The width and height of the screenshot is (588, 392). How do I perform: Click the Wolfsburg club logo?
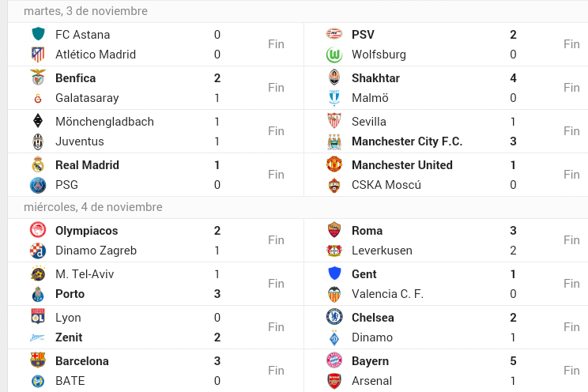point(334,55)
